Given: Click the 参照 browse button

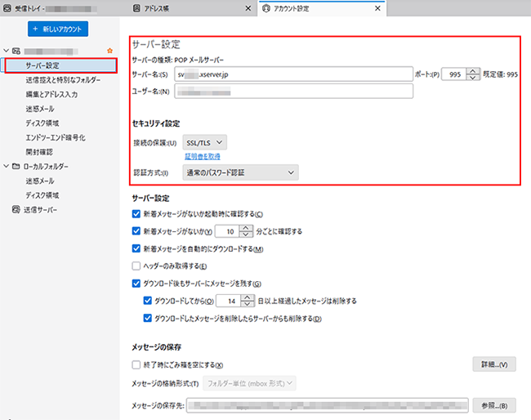Looking at the screenshot, I should (x=494, y=405).
